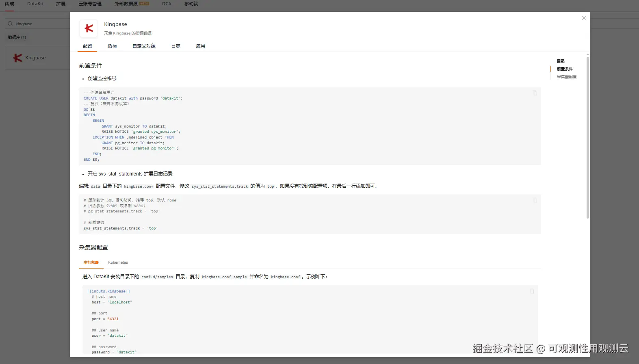Click the port value 54321
This screenshot has height=364, width=639.
coord(113,319)
